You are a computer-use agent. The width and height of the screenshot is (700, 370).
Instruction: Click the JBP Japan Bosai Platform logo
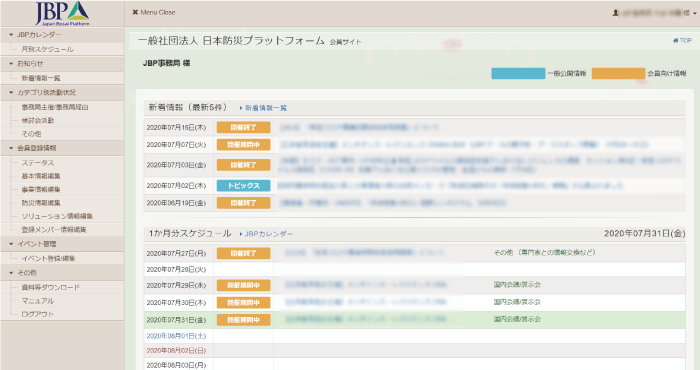coord(62,13)
